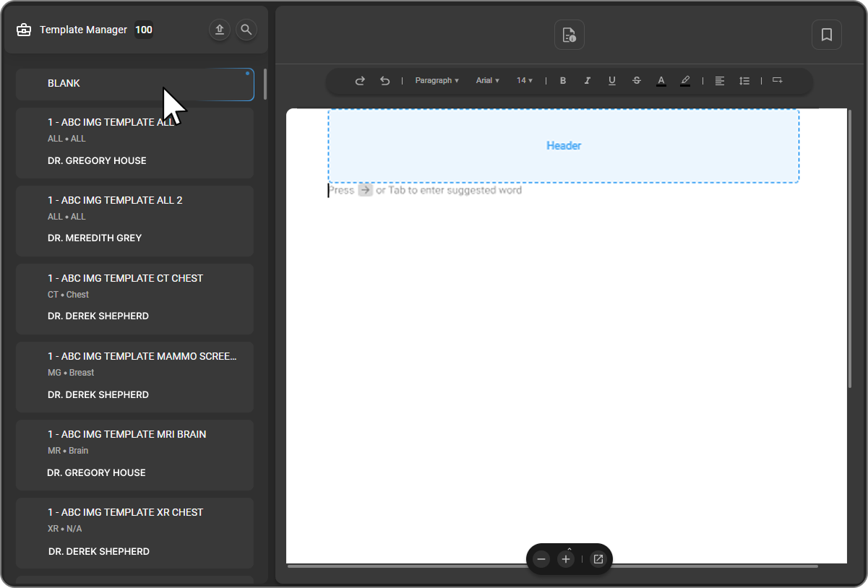Select the BLANK template
The height and width of the screenshot is (588, 868).
click(x=135, y=84)
